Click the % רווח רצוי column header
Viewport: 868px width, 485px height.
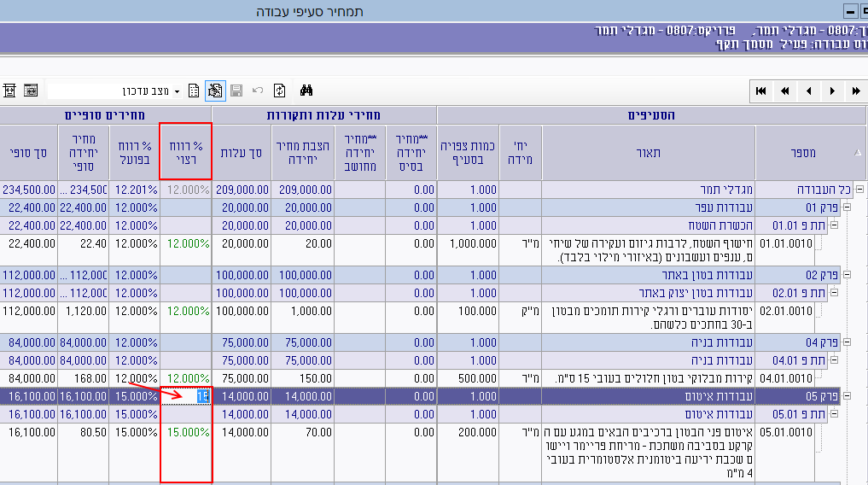pos(185,153)
